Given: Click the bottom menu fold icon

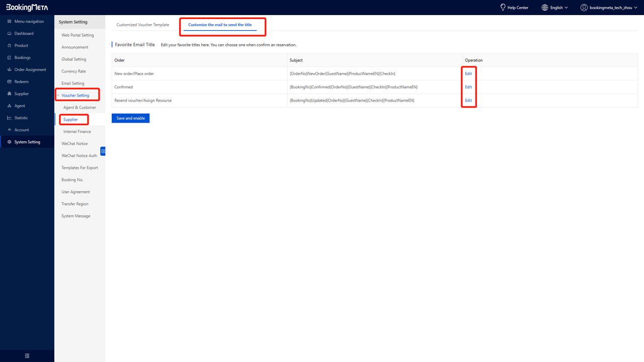Looking at the screenshot, I should pyautogui.click(x=27, y=356).
